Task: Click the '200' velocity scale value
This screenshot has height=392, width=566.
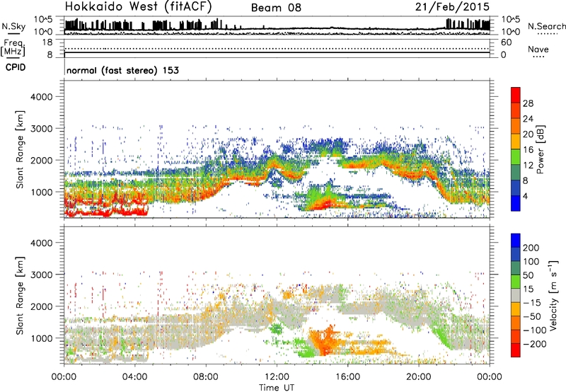Action: pyautogui.click(x=531, y=248)
